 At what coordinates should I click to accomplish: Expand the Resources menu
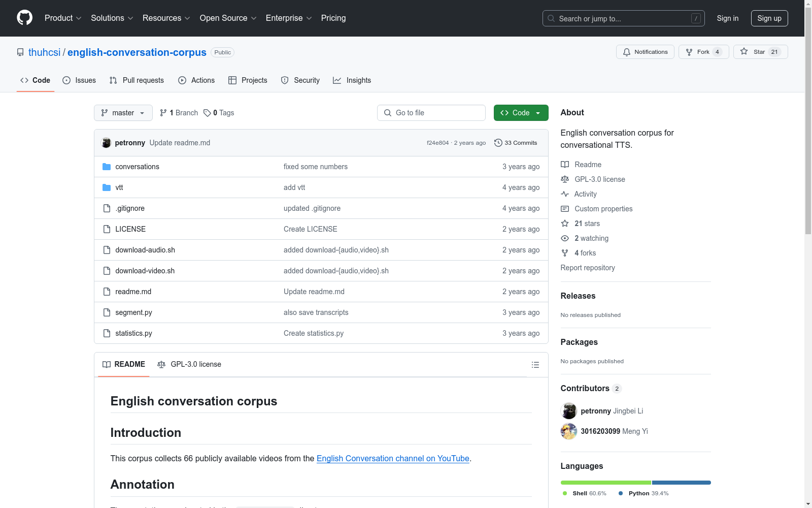[166, 18]
